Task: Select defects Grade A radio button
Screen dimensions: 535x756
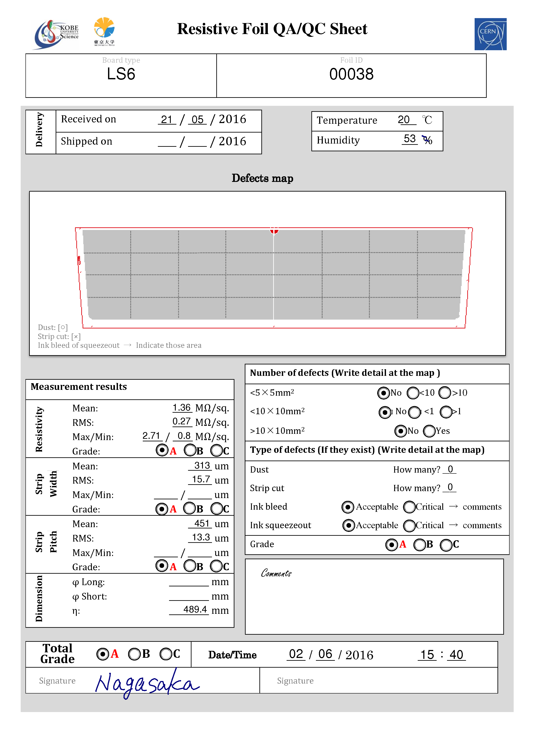Action: point(391,545)
